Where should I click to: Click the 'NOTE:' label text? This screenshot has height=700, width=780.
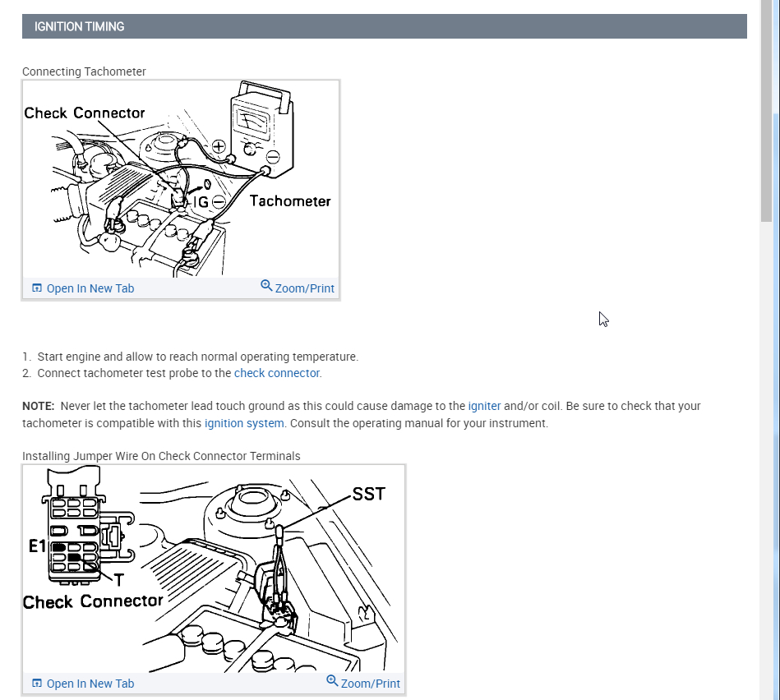point(39,406)
